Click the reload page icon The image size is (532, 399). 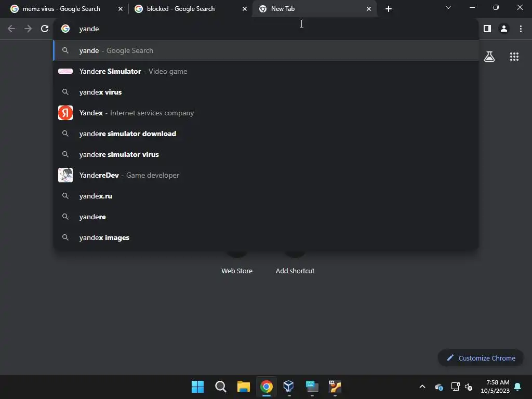coord(45,29)
